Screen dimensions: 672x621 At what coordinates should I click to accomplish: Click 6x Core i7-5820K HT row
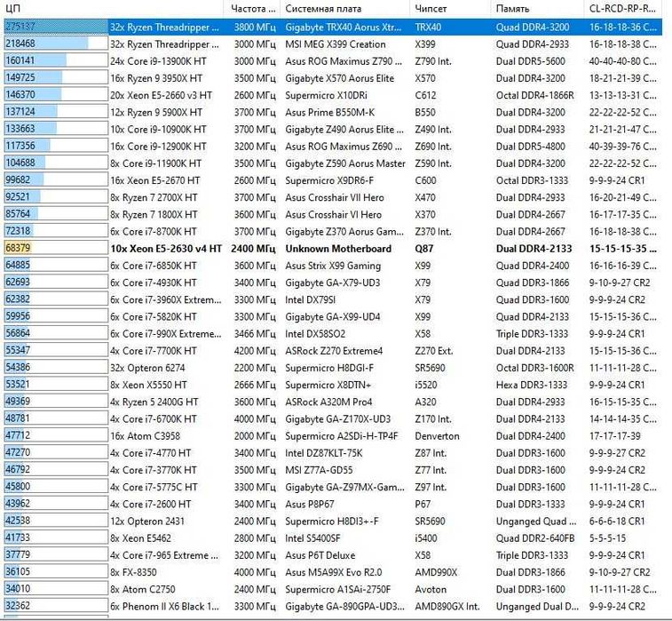click(333, 316)
